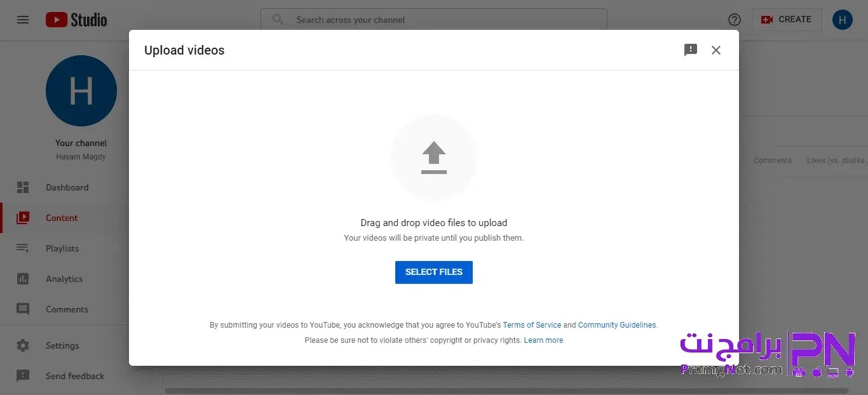Click the CREATE button

(787, 20)
